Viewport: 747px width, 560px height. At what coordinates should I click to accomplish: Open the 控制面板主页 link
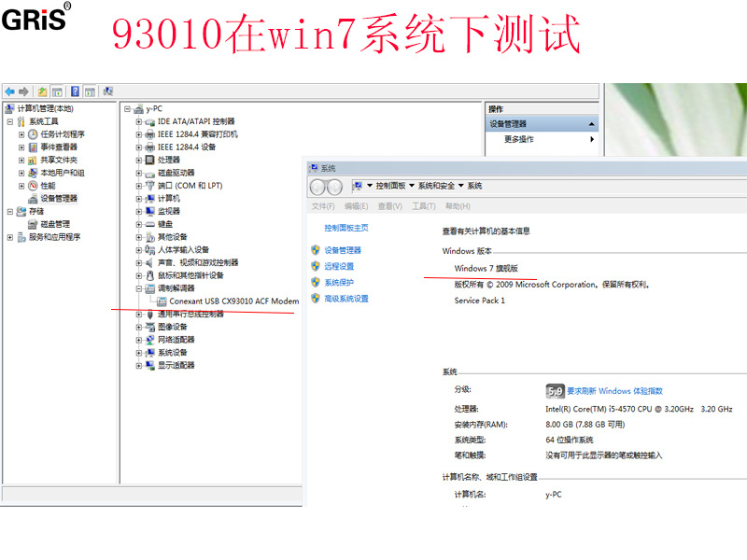point(346,228)
